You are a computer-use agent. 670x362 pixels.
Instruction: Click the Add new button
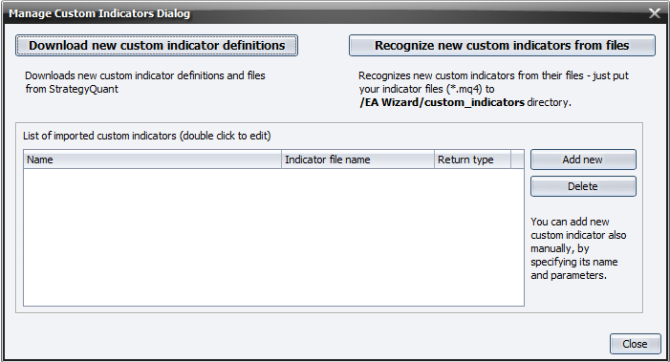(583, 159)
